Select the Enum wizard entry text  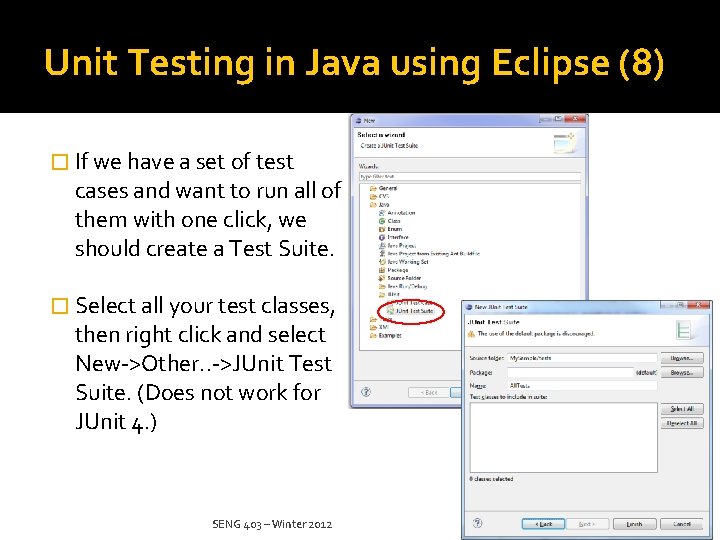click(395, 229)
